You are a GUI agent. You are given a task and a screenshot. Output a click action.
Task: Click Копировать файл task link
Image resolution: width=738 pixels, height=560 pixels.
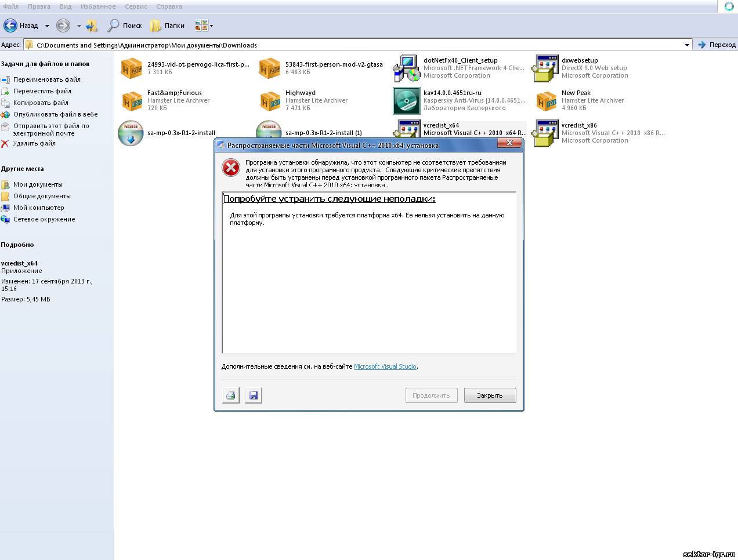pos(41,103)
